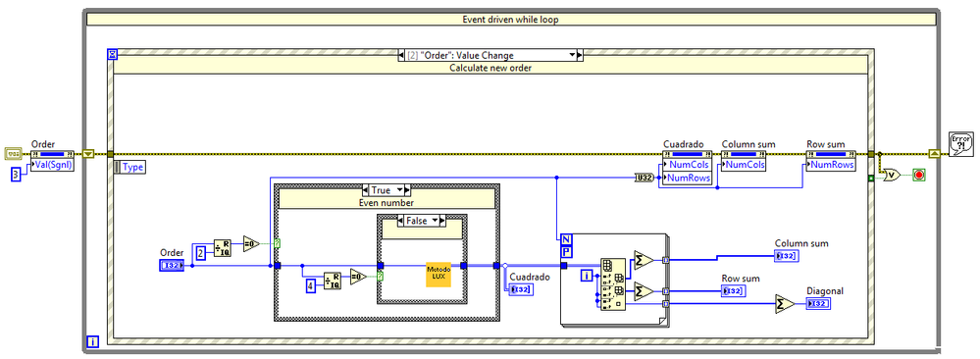Select the U32 conversion node
980x359 pixels.
click(644, 178)
